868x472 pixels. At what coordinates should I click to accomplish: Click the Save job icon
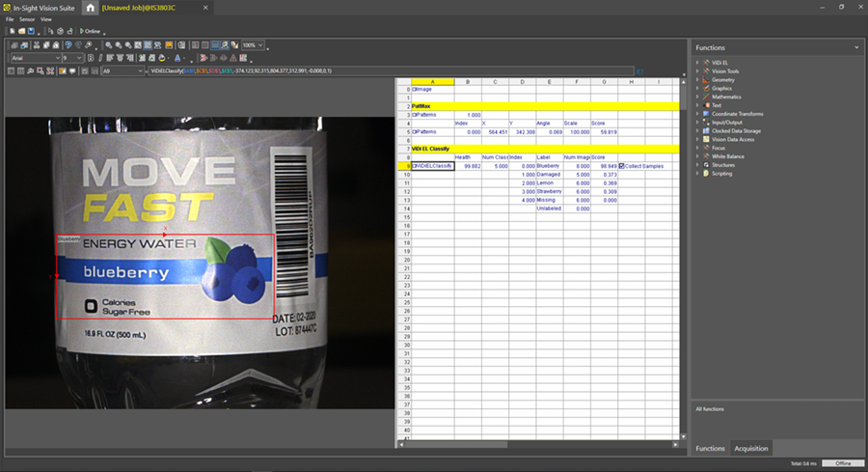(x=29, y=31)
